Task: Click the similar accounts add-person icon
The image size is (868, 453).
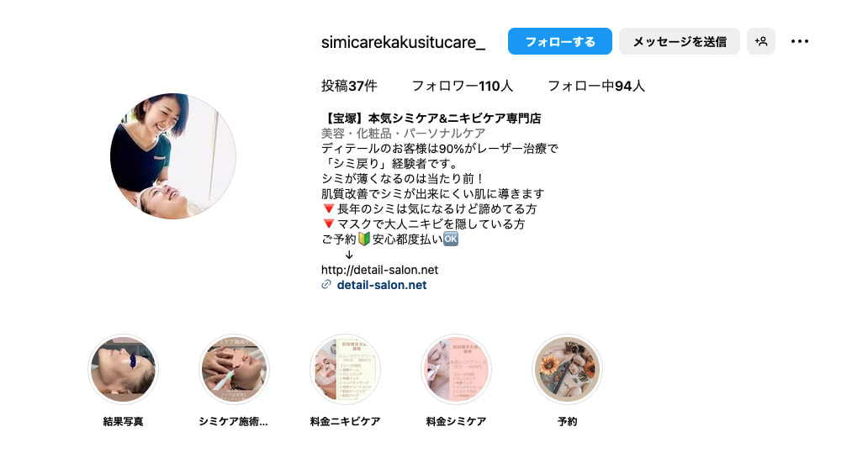Action: click(x=760, y=41)
